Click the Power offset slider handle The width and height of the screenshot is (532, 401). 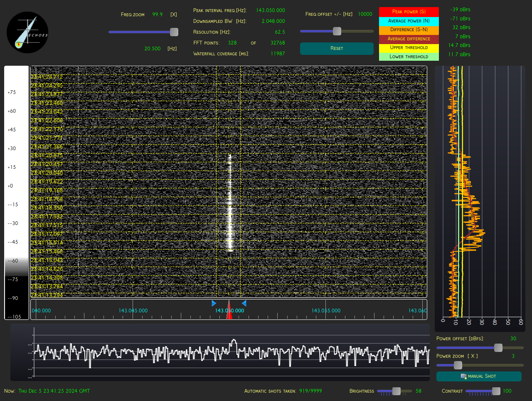coord(498,348)
